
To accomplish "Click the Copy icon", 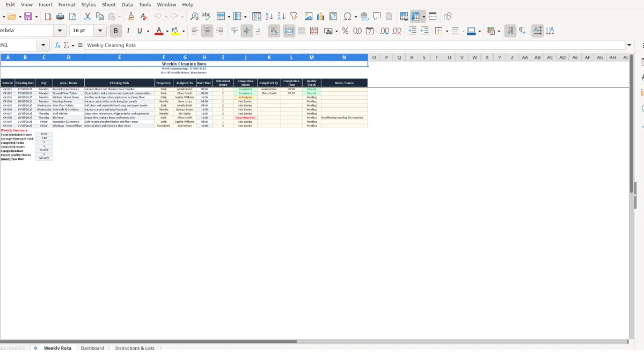I will pyautogui.click(x=99, y=17).
